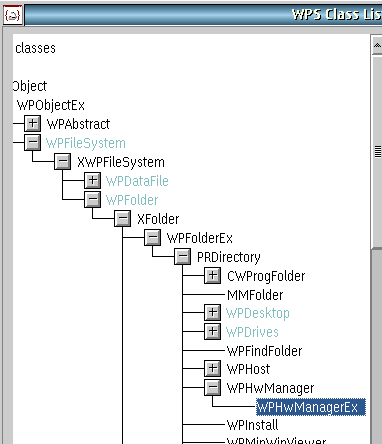Collapse the XFolder node

pos(123,219)
